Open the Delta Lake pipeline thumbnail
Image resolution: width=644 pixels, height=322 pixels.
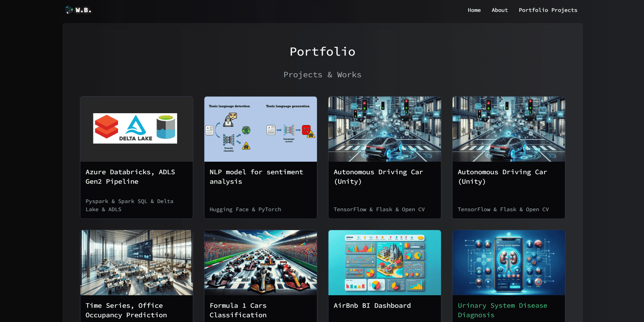137,129
